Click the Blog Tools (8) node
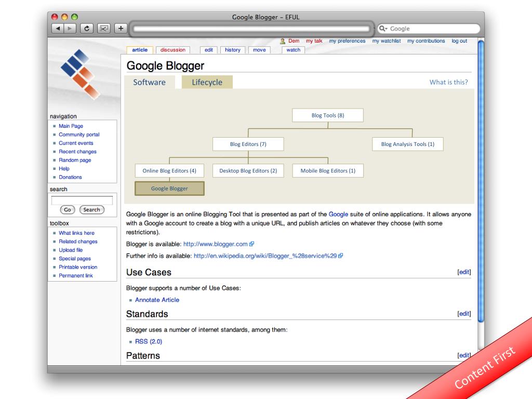Screen dimensions: 532x399 [x=328, y=115]
